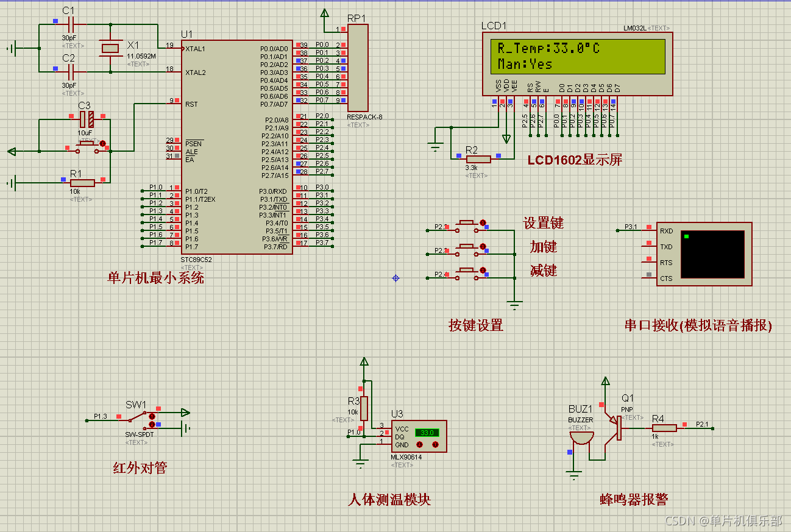Screen dimensions: 791x532
Task: Select the R3 10k pull-up resistor
Action: [x=364, y=408]
